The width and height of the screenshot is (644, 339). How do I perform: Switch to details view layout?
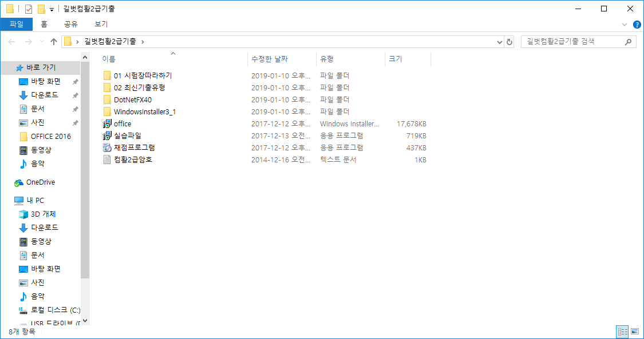622,332
